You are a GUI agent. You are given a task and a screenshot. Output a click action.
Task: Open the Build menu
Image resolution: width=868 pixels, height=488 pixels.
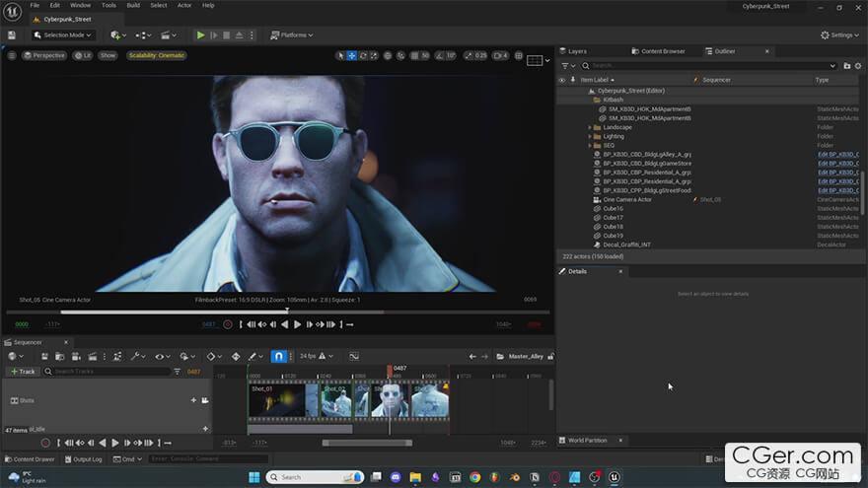click(x=133, y=6)
